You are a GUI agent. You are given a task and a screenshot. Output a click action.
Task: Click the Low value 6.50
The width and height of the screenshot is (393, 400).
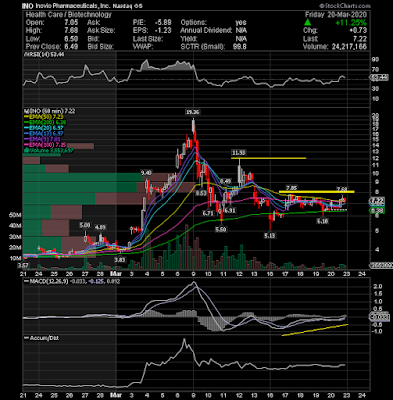tap(71, 39)
